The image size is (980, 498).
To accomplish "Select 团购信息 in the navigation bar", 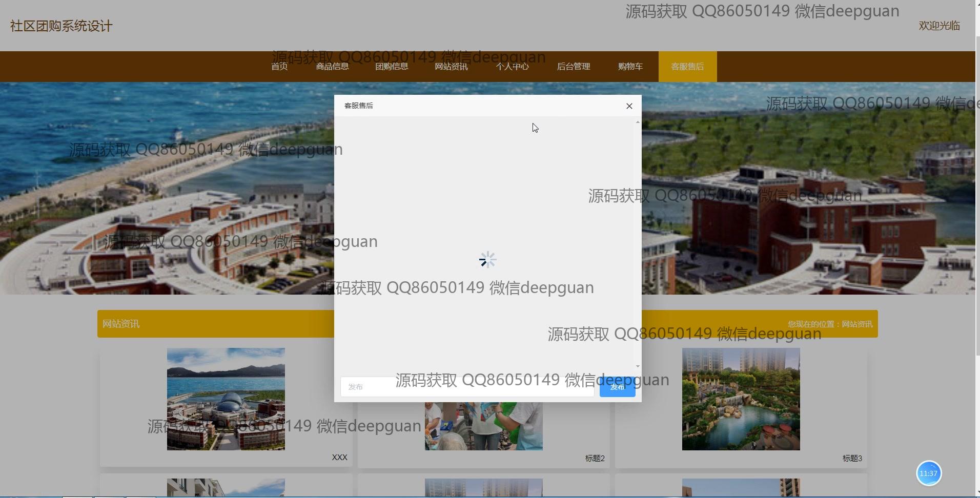I will (x=392, y=67).
